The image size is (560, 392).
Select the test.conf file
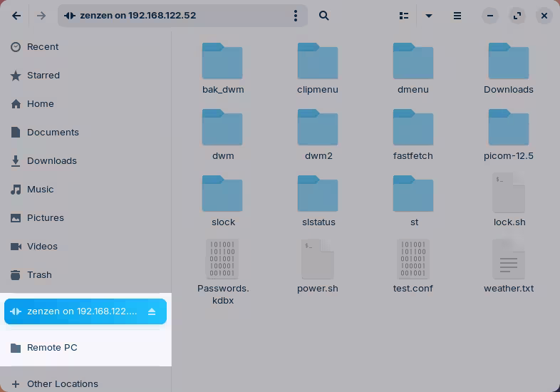point(413,259)
